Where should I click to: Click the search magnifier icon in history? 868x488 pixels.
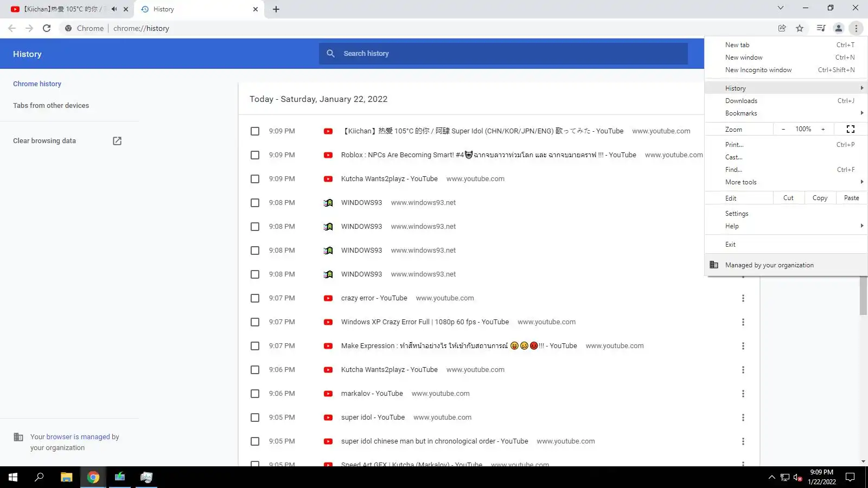point(330,54)
